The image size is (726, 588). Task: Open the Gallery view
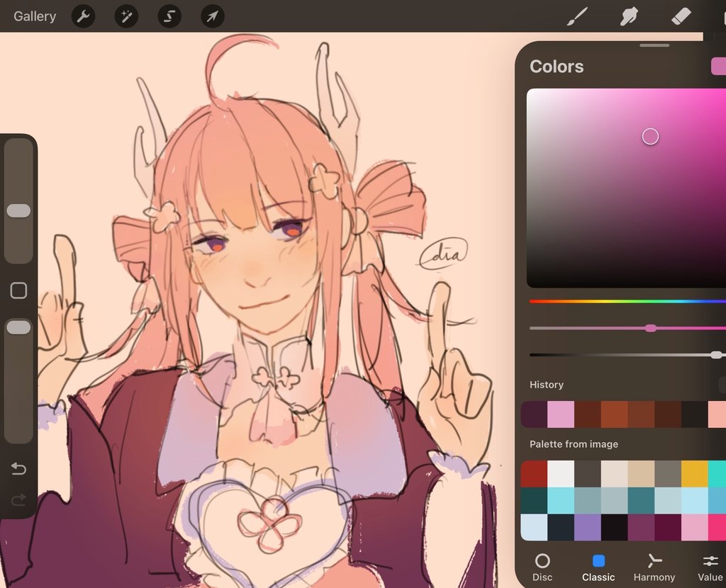35,16
